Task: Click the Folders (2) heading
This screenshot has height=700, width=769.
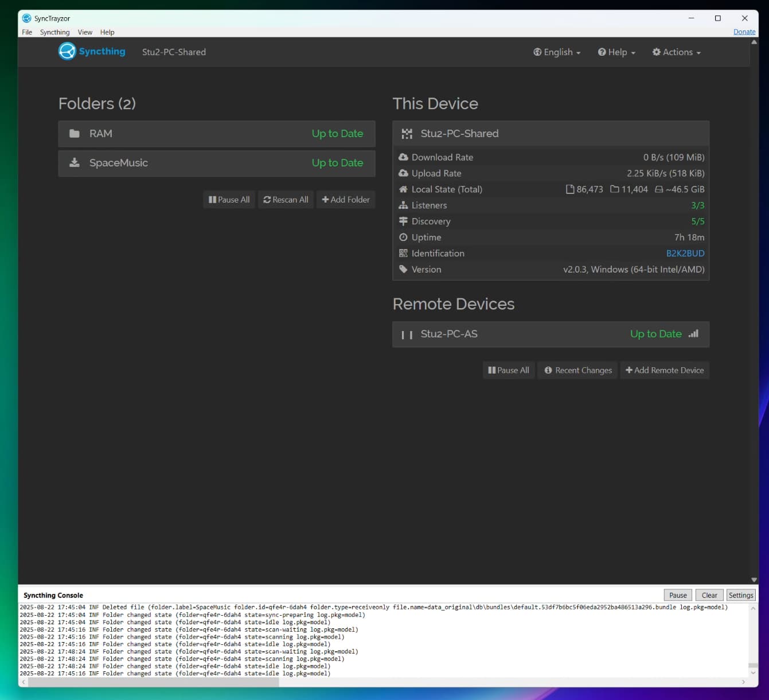Action: coord(97,104)
